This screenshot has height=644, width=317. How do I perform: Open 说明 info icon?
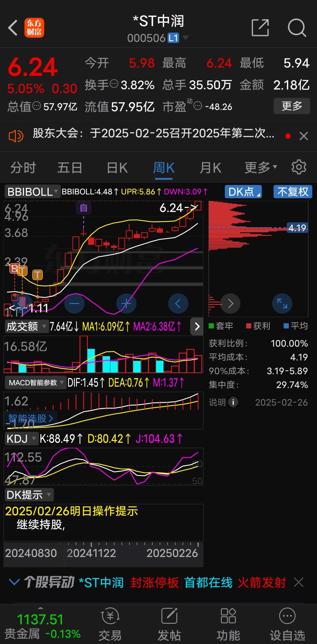[233, 402]
